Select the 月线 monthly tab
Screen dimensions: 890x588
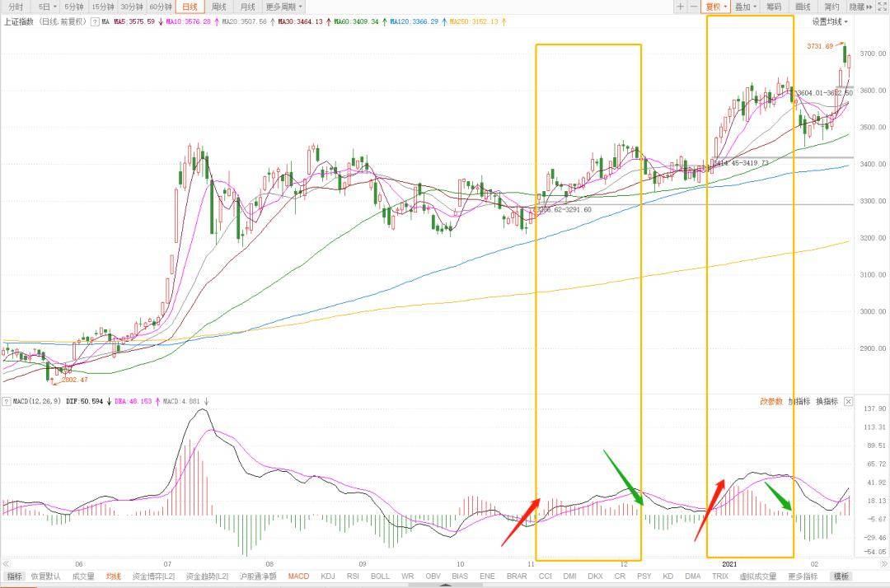coord(247,7)
